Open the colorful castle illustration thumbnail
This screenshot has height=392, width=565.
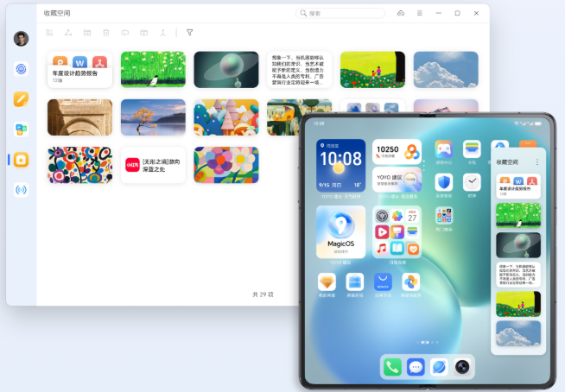click(x=226, y=117)
